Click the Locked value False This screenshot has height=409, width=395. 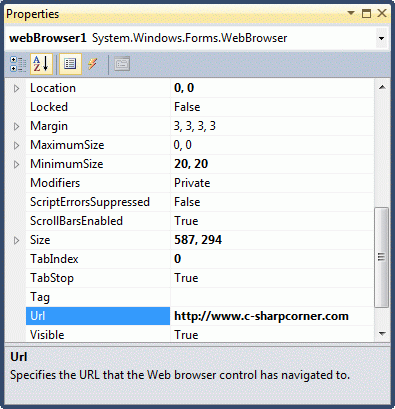(x=187, y=107)
